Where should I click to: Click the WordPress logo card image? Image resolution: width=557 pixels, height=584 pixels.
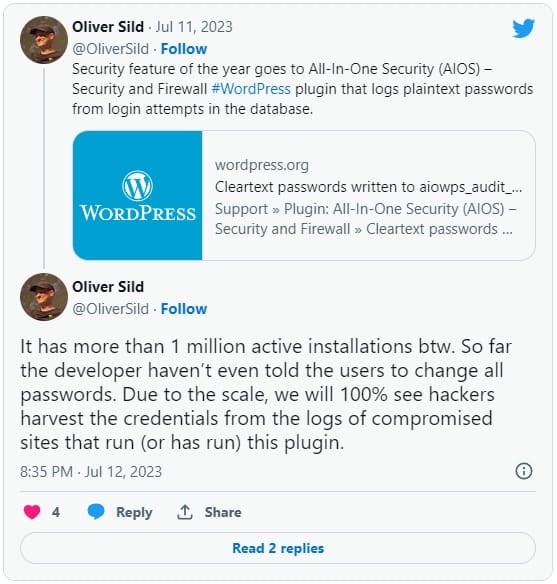point(138,196)
